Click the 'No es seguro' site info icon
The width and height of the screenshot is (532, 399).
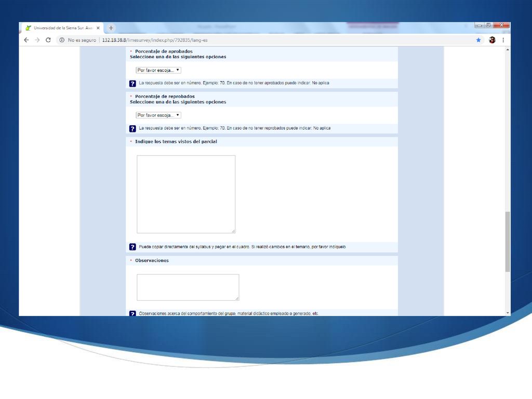click(62, 40)
